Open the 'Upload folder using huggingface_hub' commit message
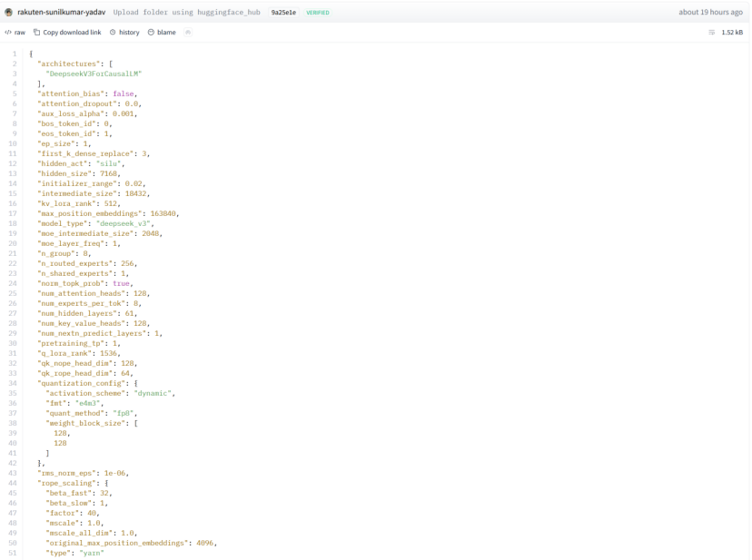This screenshot has width=752, height=560. [187, 13]
